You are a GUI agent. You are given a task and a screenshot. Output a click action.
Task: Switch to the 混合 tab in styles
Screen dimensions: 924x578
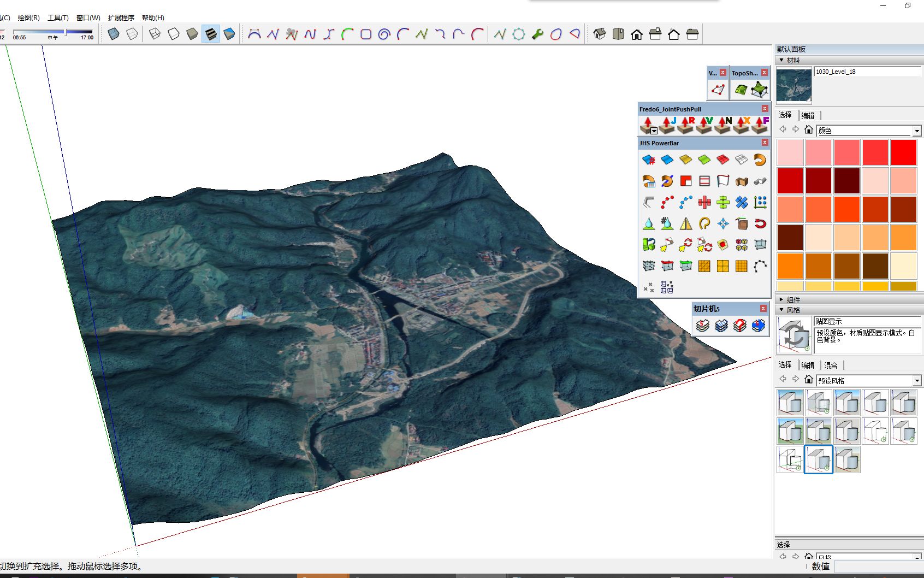point(831,365)
